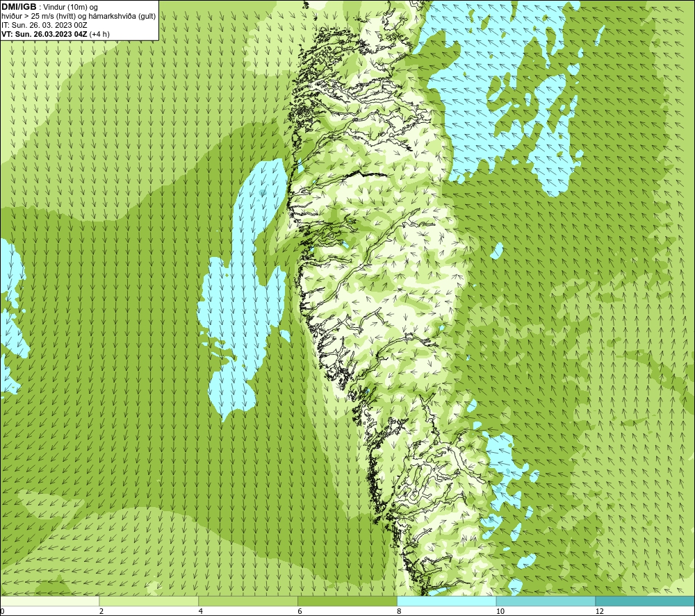Viewport: 695px width, 616px height.
Task: Click the scale label '8'
Action: click(400, 611)
